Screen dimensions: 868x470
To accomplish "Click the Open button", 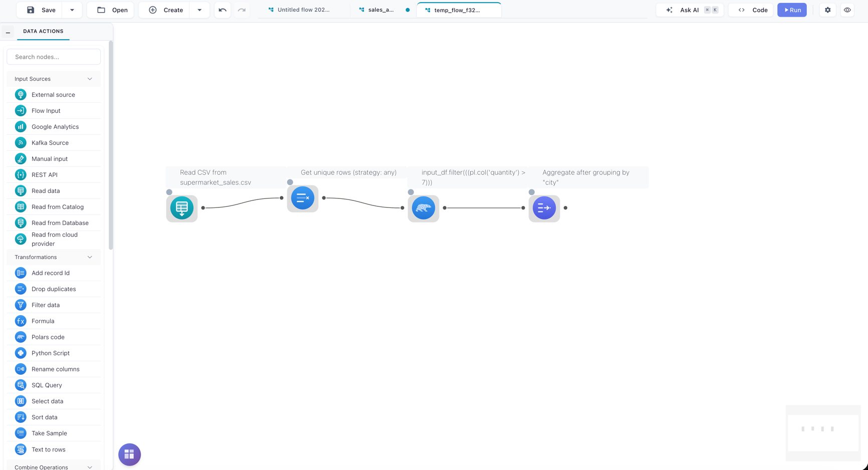I will click(x=111, y=10).
